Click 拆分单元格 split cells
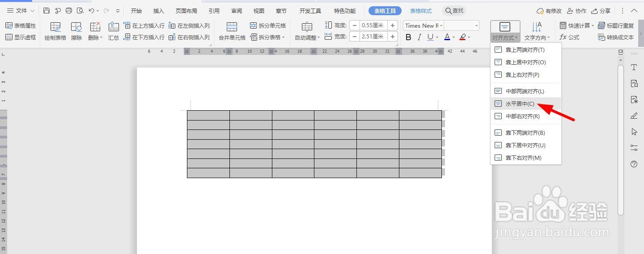Image resolution: width=644 pixels, height=254 pixels. pos(268,25)
